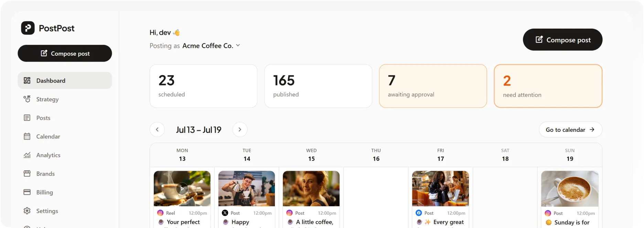Open the Strategy menu item

tap(65, 99)
